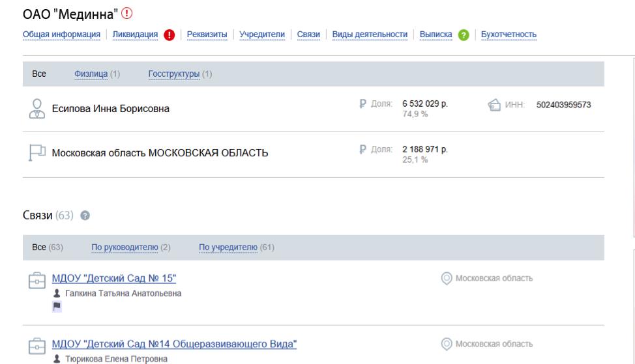Click the red exclamation icon next to Ликвидация
The height and width of the screenshot is (364, 635).
170,35
